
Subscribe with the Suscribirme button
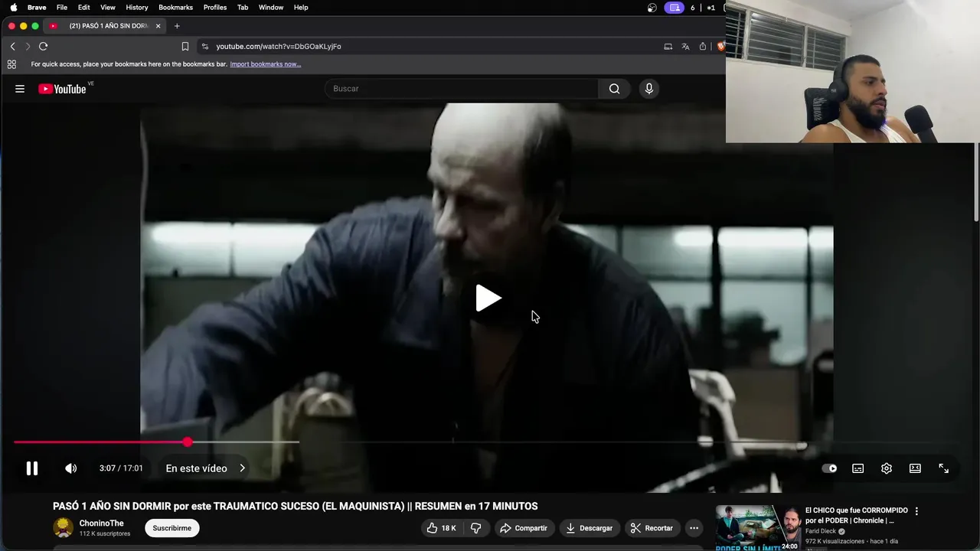coord(171,528)
